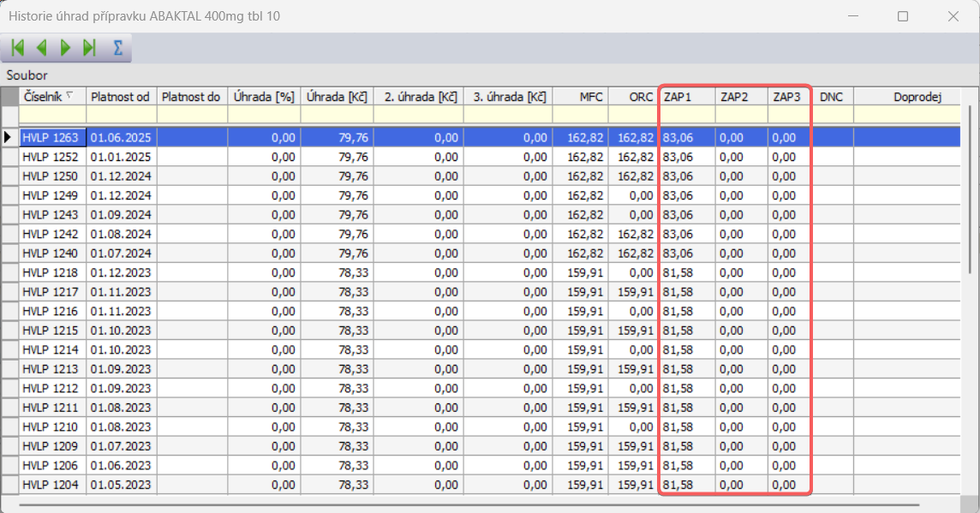Click the Doprodej column header

tap(907, 96)
